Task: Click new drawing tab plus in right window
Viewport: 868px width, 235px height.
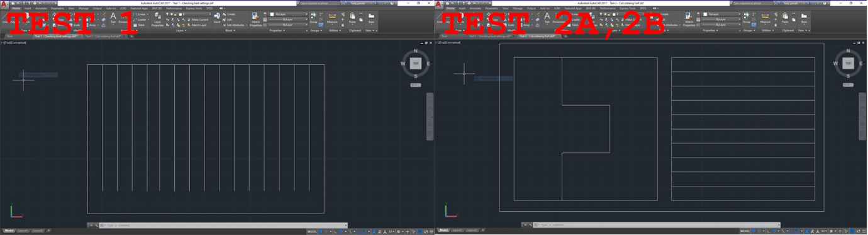Action: [565, 37]
